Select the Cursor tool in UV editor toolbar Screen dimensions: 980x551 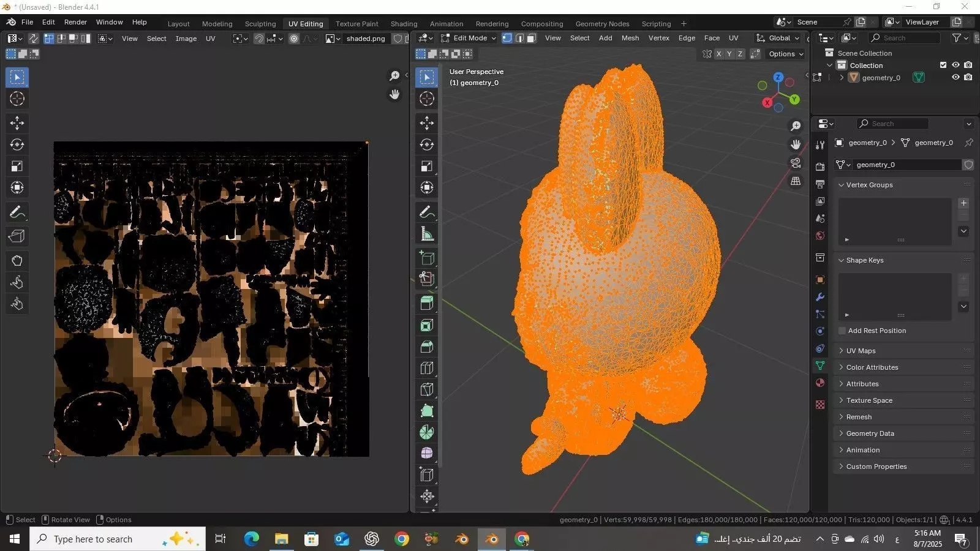(x=17, y=99)
